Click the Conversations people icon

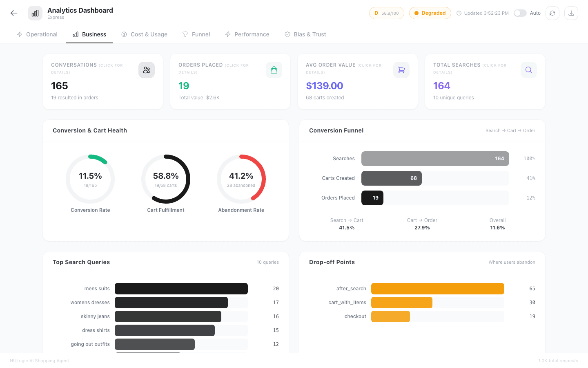(146, 70)
